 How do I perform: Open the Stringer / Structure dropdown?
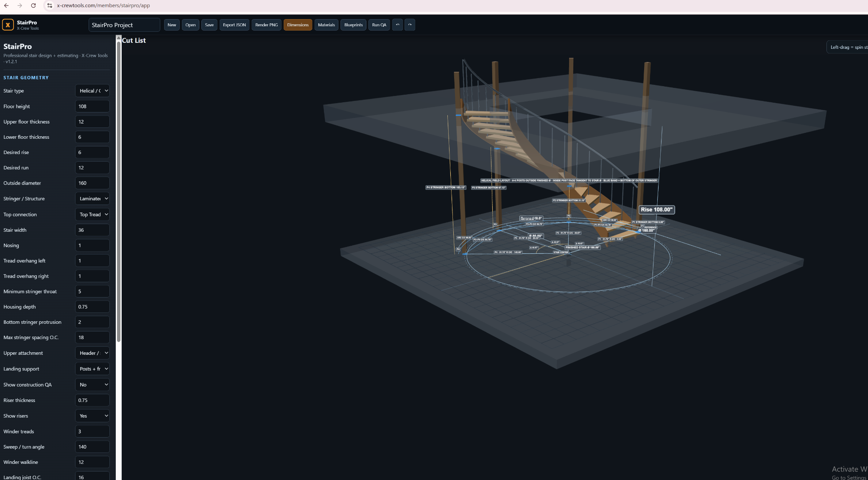pyautogui.click(x=92, y=199)
